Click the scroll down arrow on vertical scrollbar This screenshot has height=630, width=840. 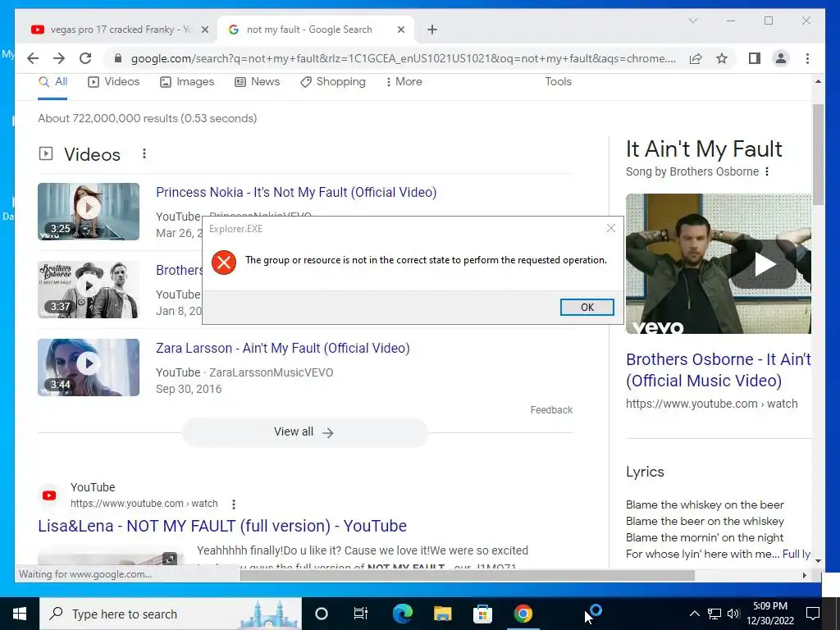(818, 561)
